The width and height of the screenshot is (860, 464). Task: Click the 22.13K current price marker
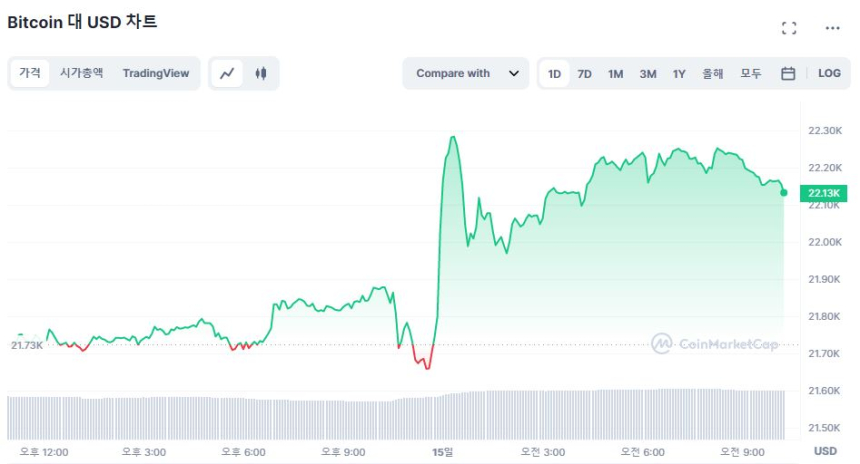pos(824,193)
